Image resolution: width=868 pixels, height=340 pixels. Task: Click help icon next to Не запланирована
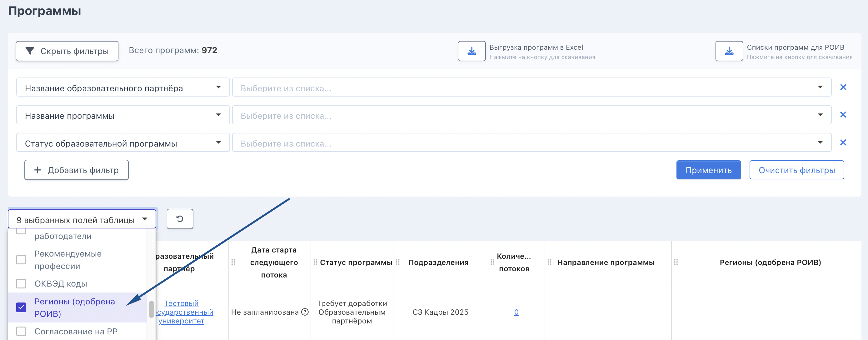click(305, 312)
